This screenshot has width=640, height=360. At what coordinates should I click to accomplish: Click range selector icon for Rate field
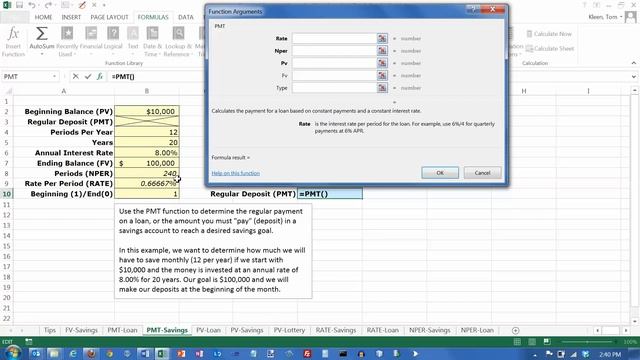[x=382, y=38]
